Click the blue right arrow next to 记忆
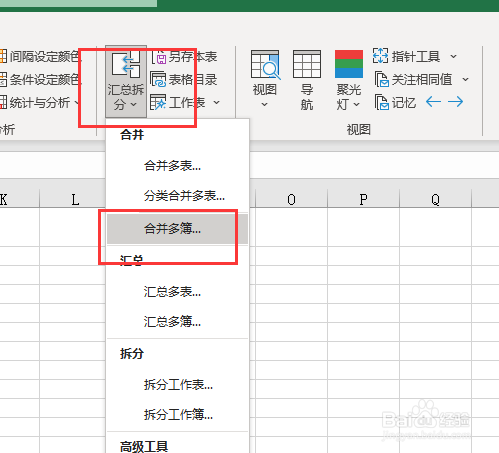The width and height of the screenshot is (499, 453). [455, 102]
